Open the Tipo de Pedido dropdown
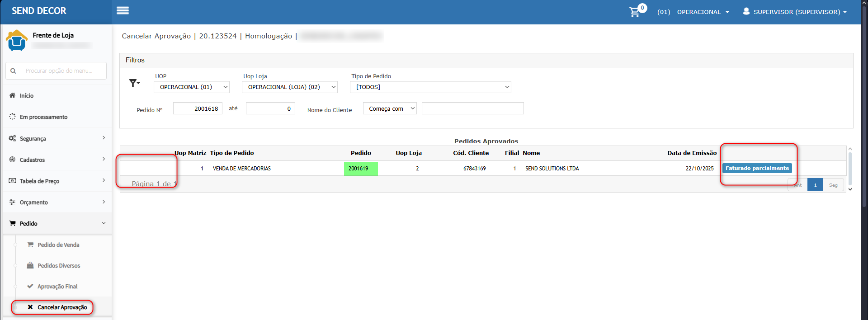 pos(430,87)
